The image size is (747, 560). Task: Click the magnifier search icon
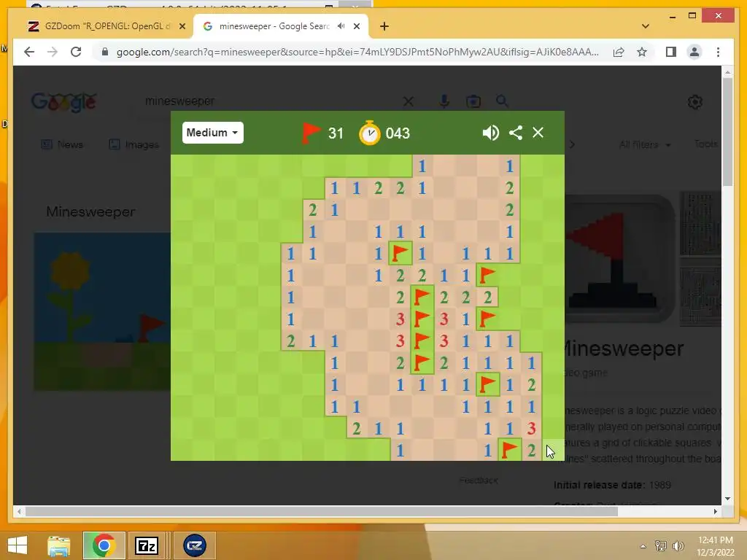502,101
